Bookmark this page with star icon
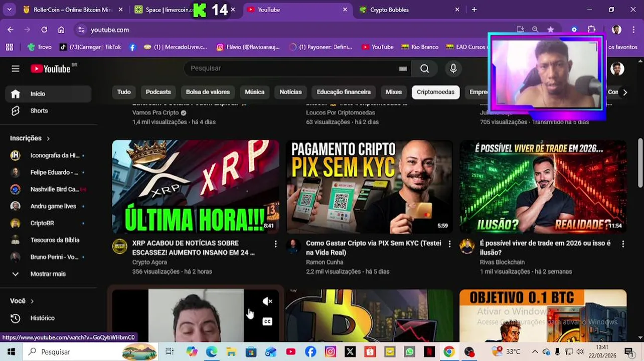The height and width of the screenshot is (361, 644). pyautogui.click(x=550, y=30)
